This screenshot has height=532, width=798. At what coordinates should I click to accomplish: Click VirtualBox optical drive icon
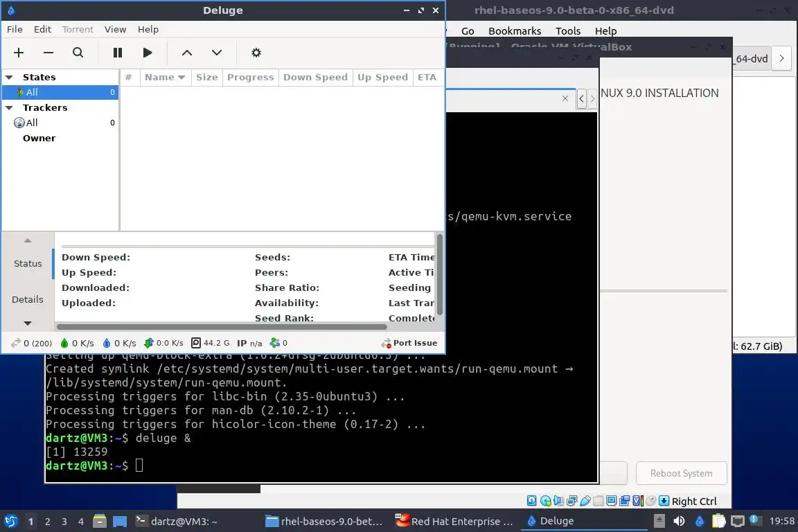click(546, 501)
